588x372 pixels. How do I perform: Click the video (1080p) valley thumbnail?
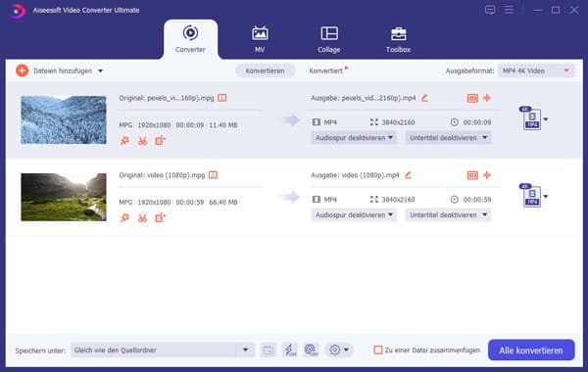coord(64,197)
